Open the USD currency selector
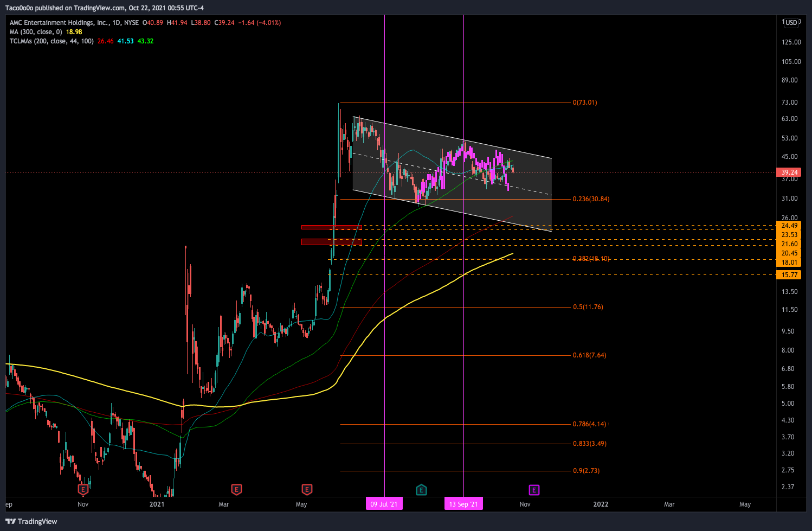 pyautogui.click(x=791, y=22)
